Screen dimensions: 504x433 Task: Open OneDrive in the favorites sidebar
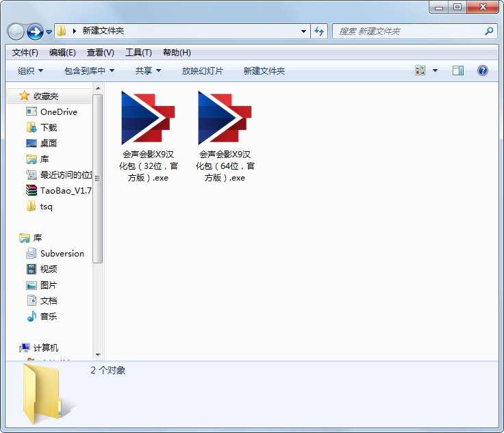(58, 111)
